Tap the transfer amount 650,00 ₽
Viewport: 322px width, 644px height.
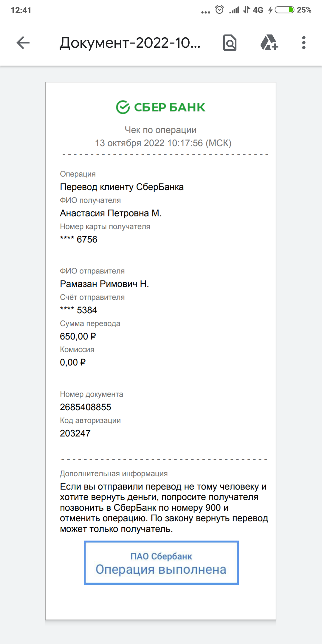[x=78, y=336]
